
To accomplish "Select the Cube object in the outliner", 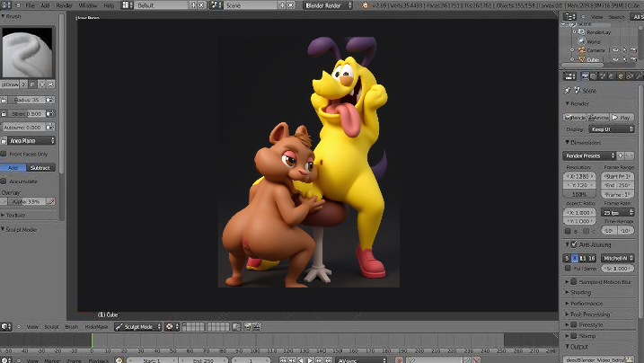I will pyautogui.click(x=592, y=59).
